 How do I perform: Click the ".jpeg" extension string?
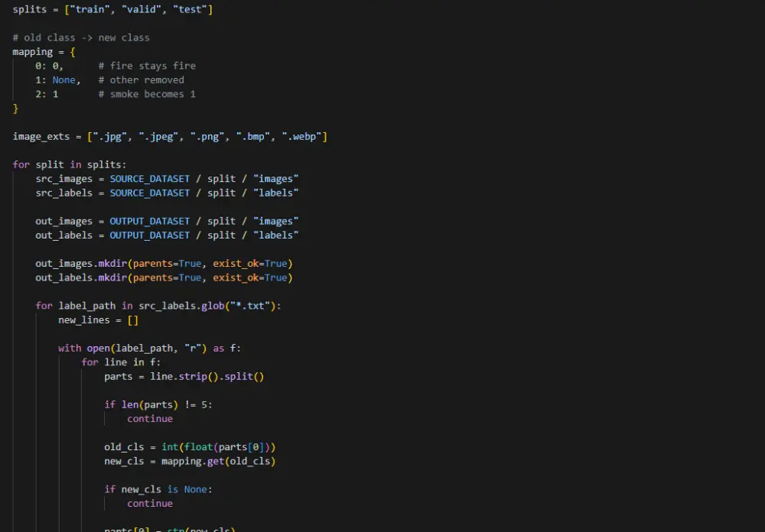pyautogui.click(x=158, y=137)
